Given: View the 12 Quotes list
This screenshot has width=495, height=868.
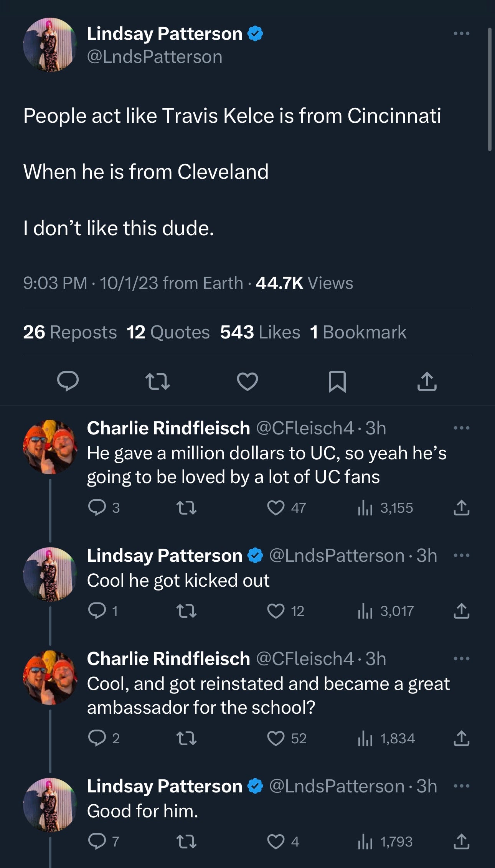Looking at the screenshot, I should (168, 332).
